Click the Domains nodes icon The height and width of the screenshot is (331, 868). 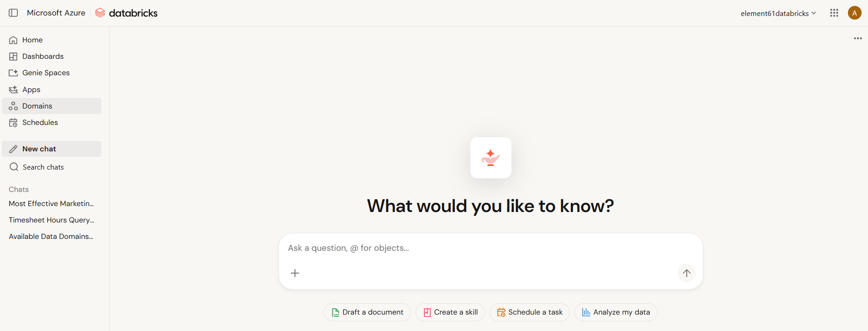point(13,106)
